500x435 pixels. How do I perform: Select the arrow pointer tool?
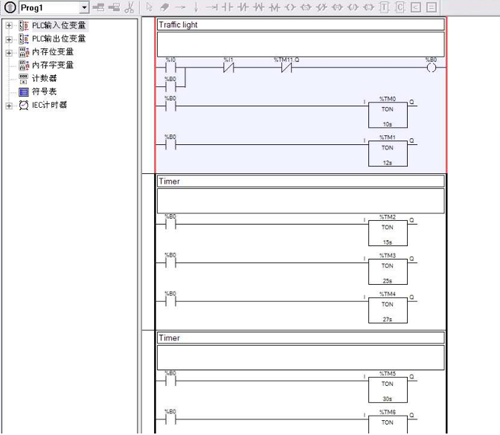(149, 7)
